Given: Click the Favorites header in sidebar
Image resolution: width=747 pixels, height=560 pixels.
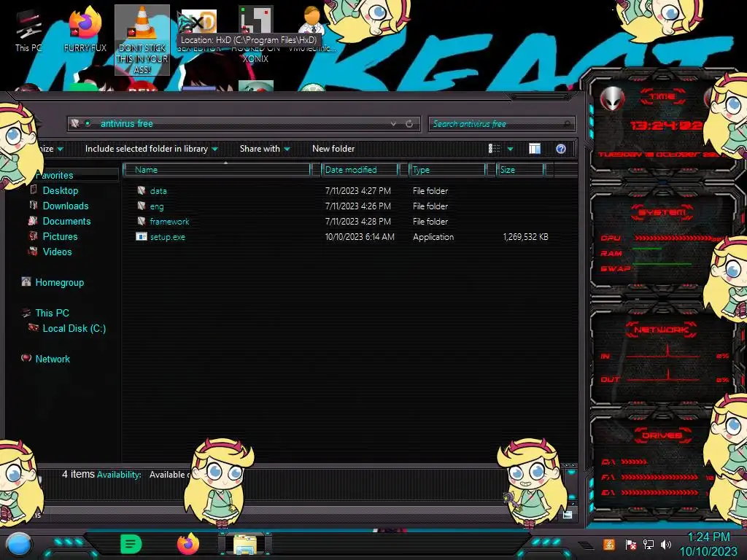Looking at the screenshot, I should tap(54, 175).
